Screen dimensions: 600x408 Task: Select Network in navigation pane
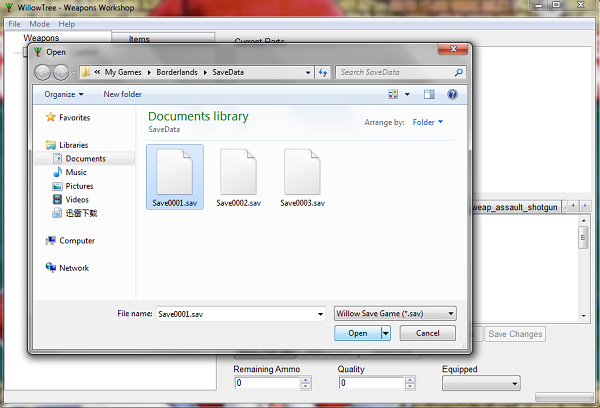click(x=74, y=268)
